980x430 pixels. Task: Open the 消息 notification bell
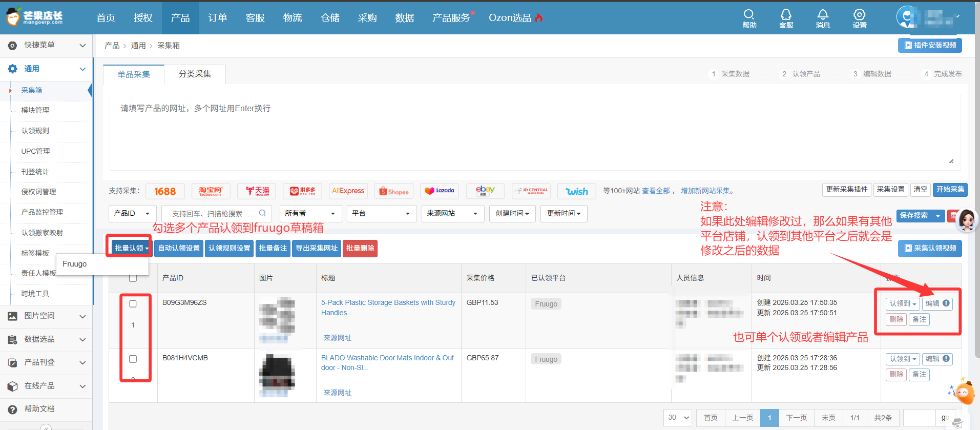[823, 18]
